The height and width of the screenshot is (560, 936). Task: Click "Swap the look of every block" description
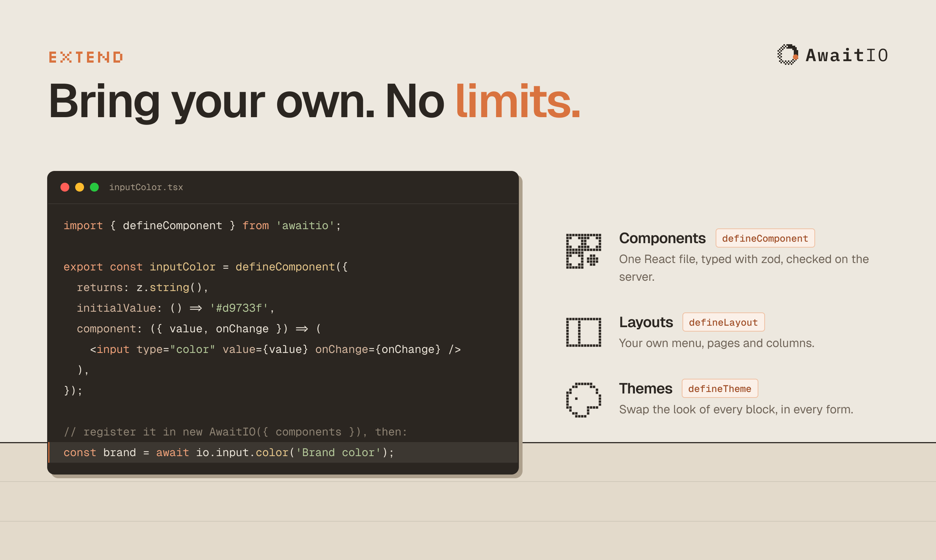pos(736,409)
